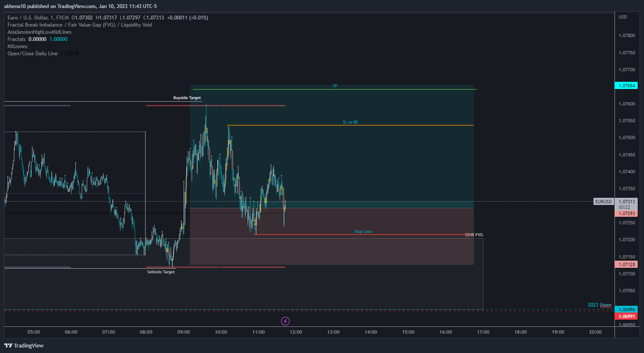Select the SL to BE label
The image size is (644, 353).
pos(350,122)
